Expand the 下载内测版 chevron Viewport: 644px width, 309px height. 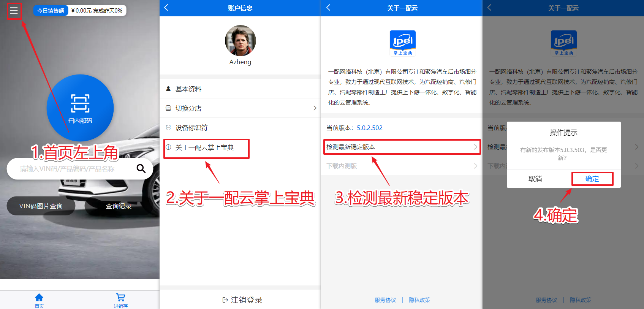(x=475, y=166)
